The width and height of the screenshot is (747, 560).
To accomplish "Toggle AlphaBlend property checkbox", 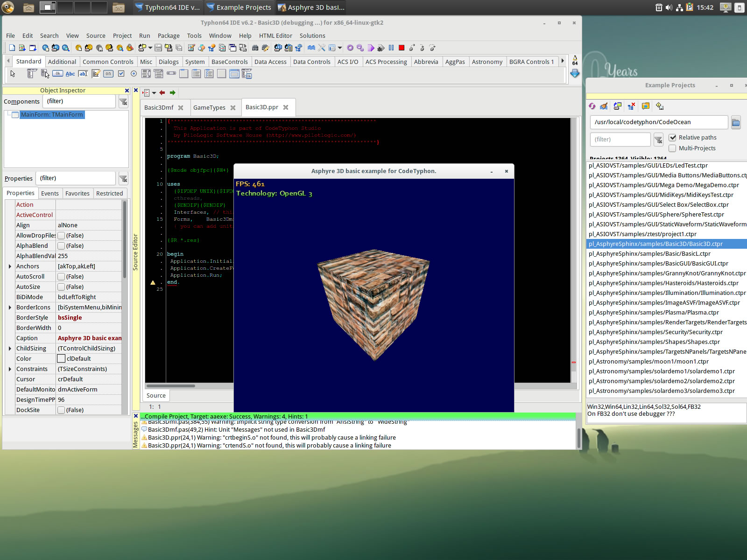I will tap(61, 246).
